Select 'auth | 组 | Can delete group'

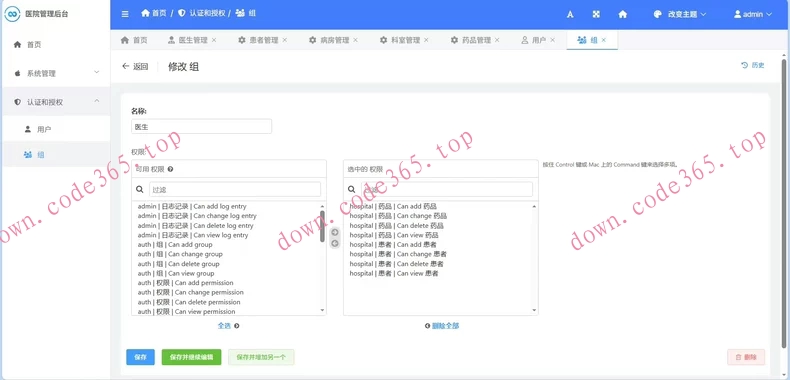[x=178, y=264]
